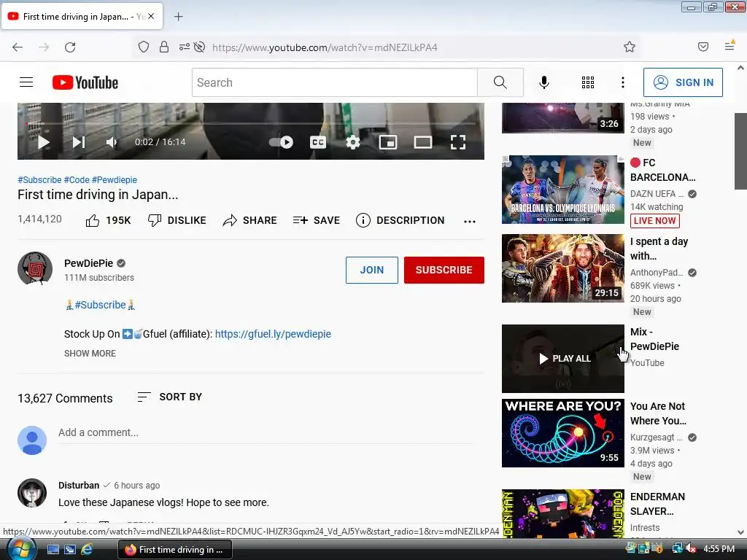Open tracking protection shield icon
Viewport: 747px width, 560px height.
point(144,47)
